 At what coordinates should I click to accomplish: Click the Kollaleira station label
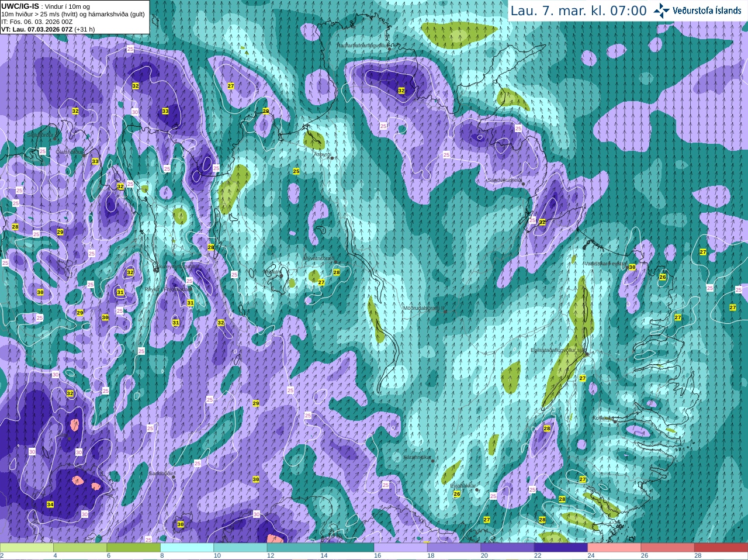pos(603,418)
